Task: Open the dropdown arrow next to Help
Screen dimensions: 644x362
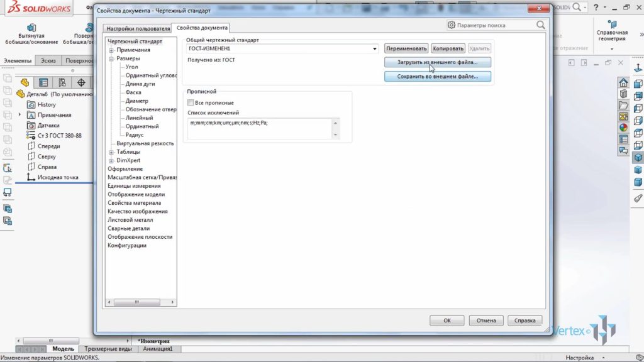Action: 604,8
